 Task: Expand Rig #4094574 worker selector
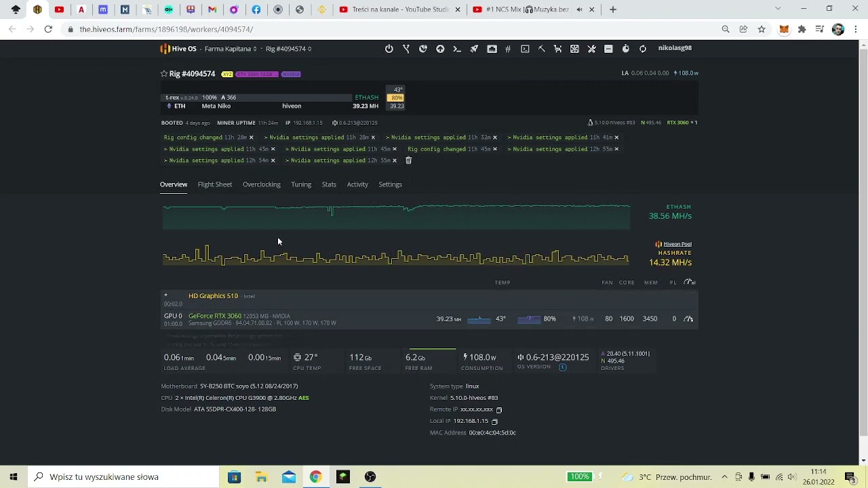click(x=289, y=49)
